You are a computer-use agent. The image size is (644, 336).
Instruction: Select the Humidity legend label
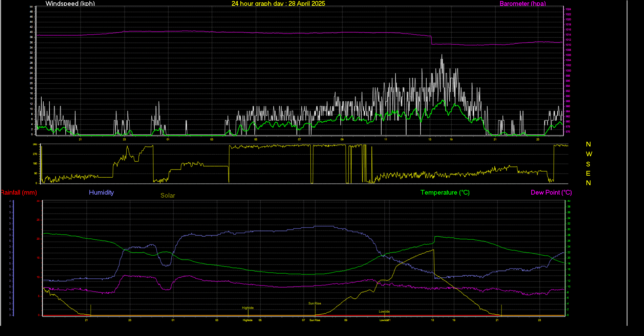pyautogui.click(x=101, y=193)
